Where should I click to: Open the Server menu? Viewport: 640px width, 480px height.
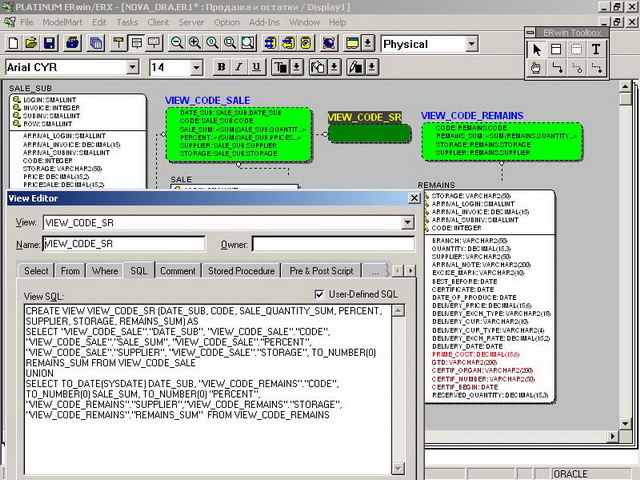click(x=191, y=22)
